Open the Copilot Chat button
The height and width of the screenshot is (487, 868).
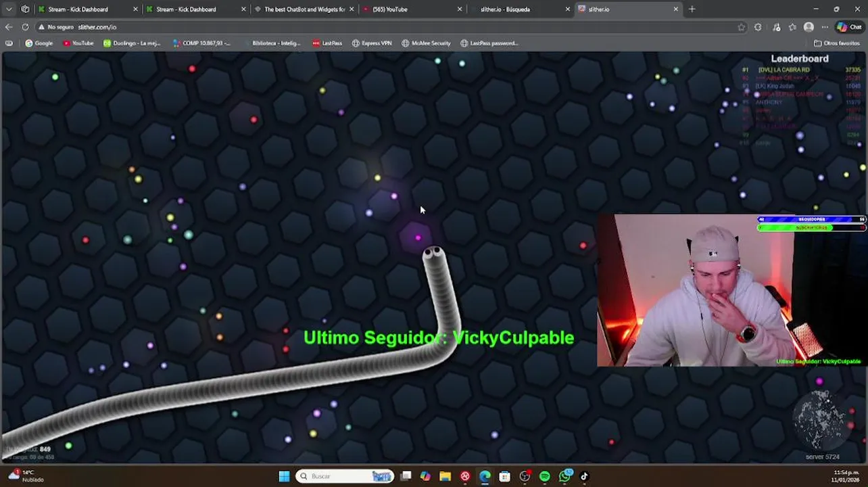[850, 27]
